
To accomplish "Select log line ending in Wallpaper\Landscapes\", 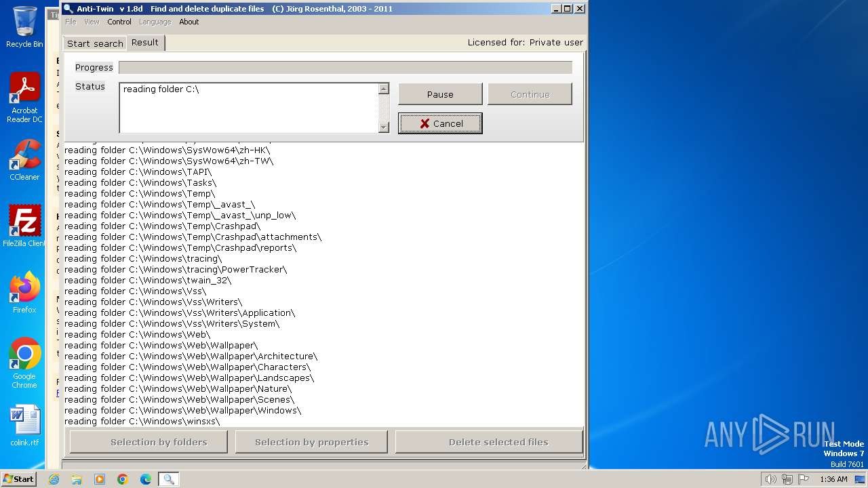I will pyautogui.click(x=189, y=378).
